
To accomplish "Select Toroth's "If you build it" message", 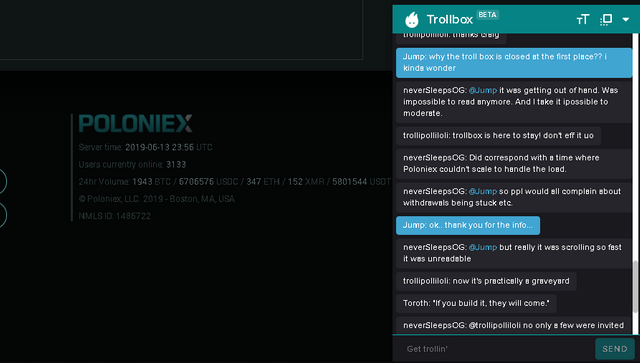I will [x=476, y=303].
